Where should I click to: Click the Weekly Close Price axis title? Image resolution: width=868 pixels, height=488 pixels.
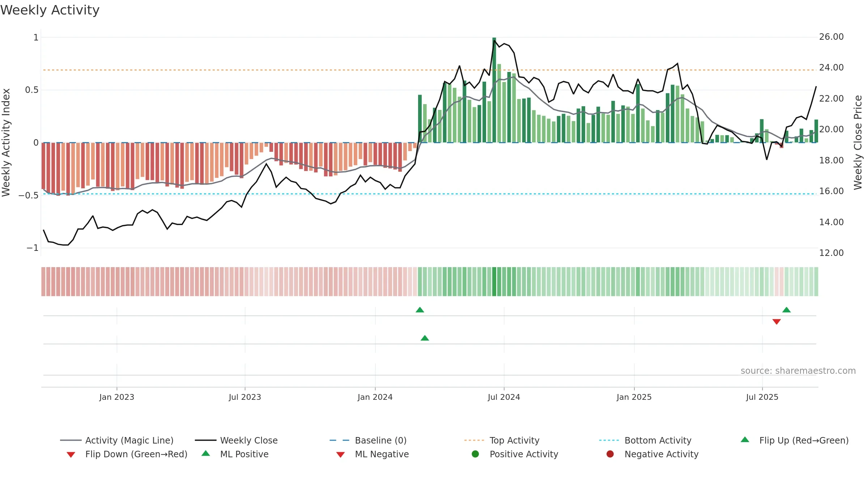click(x=858, y=142)
